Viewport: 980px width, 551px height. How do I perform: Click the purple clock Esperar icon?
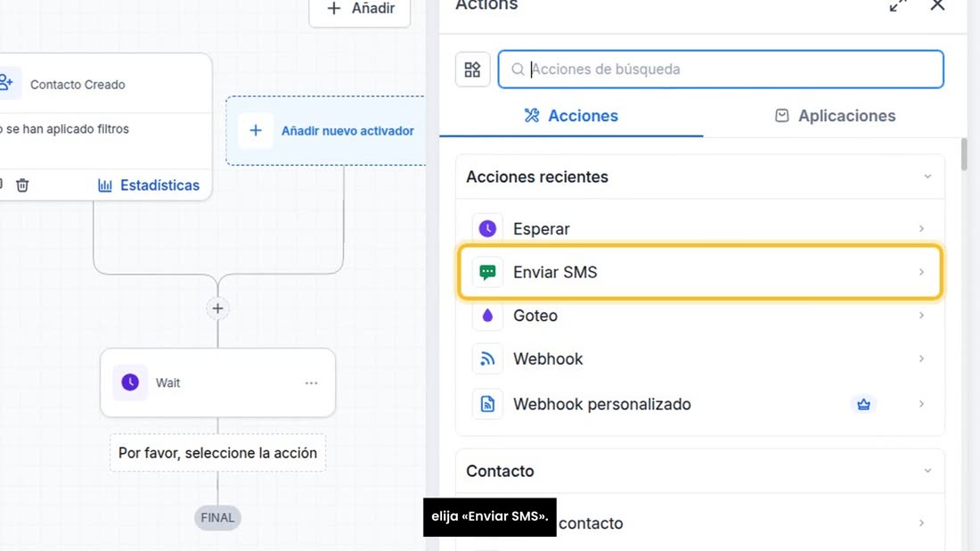(487, 229)
